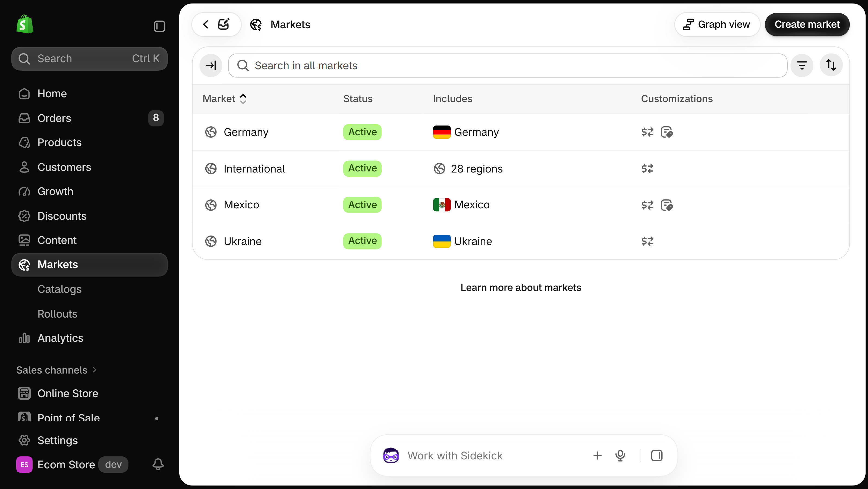The width and height of the screenshot is (868, 489).
Task: Expand Sales channels chevron
Action: pos(94,370)
